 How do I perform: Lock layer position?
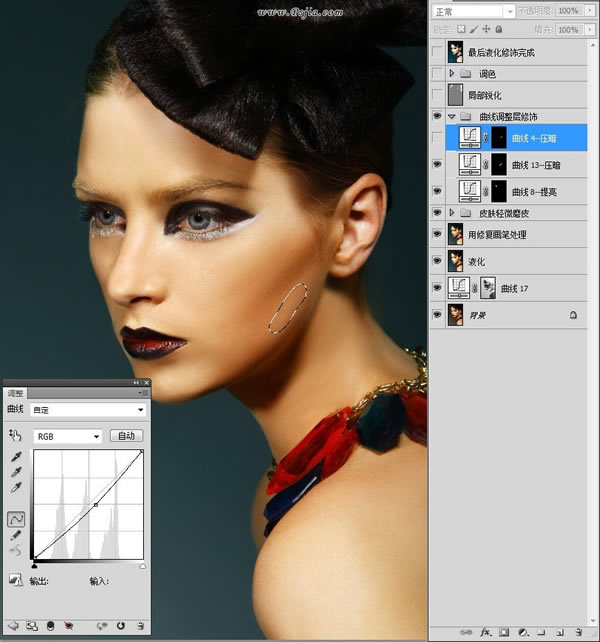(x=486, y=29)
